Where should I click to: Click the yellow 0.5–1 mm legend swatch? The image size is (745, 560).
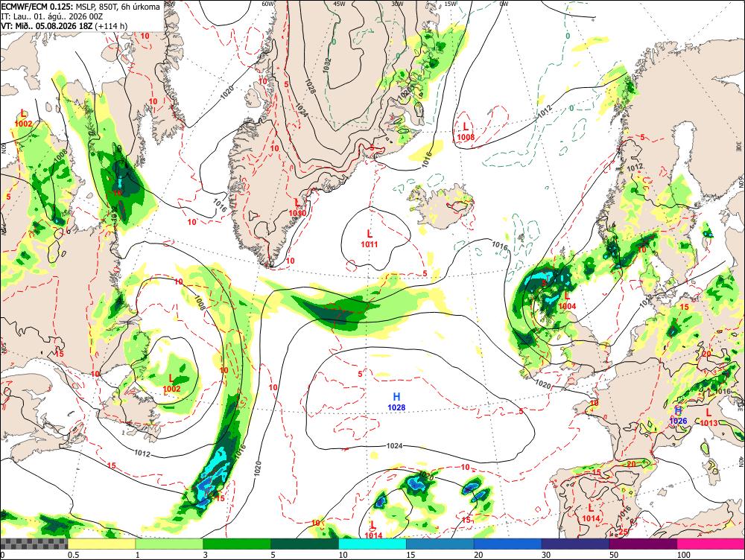coord(101,544)
